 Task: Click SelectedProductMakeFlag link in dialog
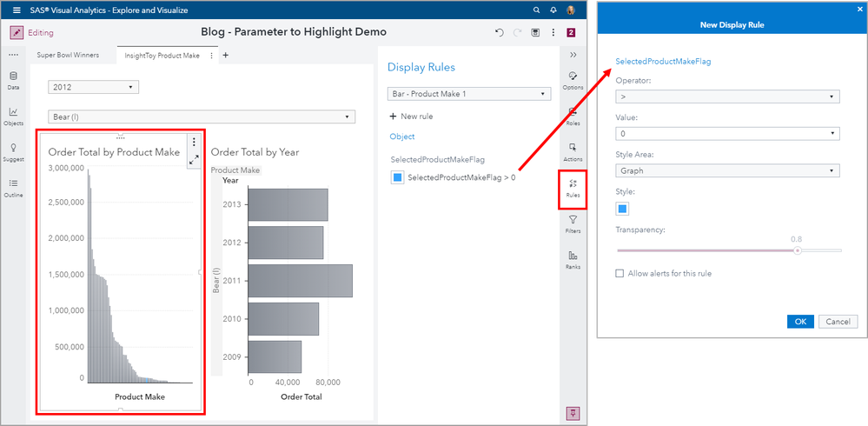[x=663, y=62]
